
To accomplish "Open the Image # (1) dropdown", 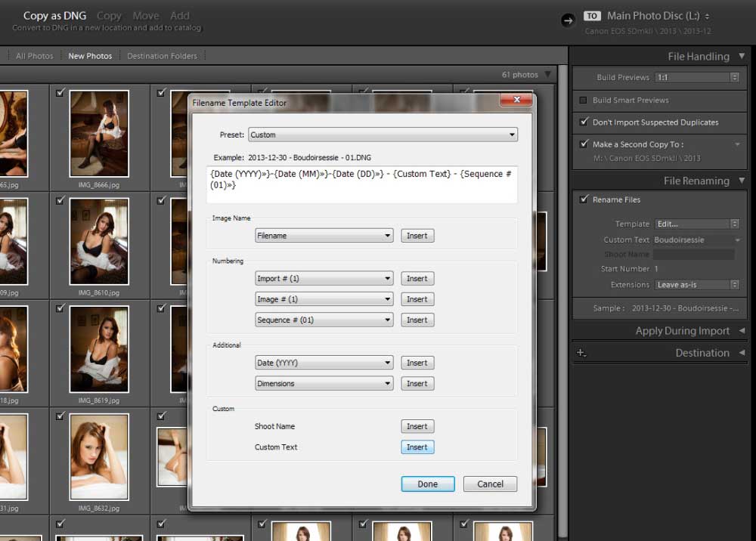I will tap(324, 299).
